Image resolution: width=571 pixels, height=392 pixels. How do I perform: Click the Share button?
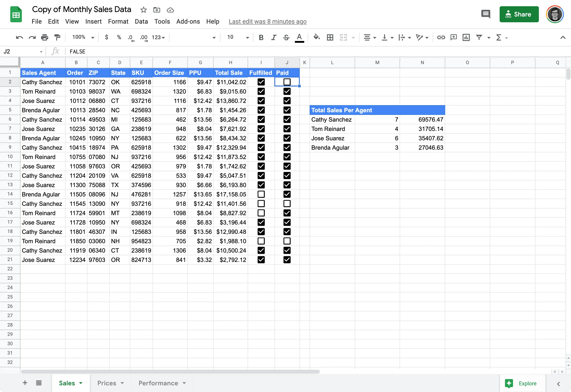coord(519,14)
